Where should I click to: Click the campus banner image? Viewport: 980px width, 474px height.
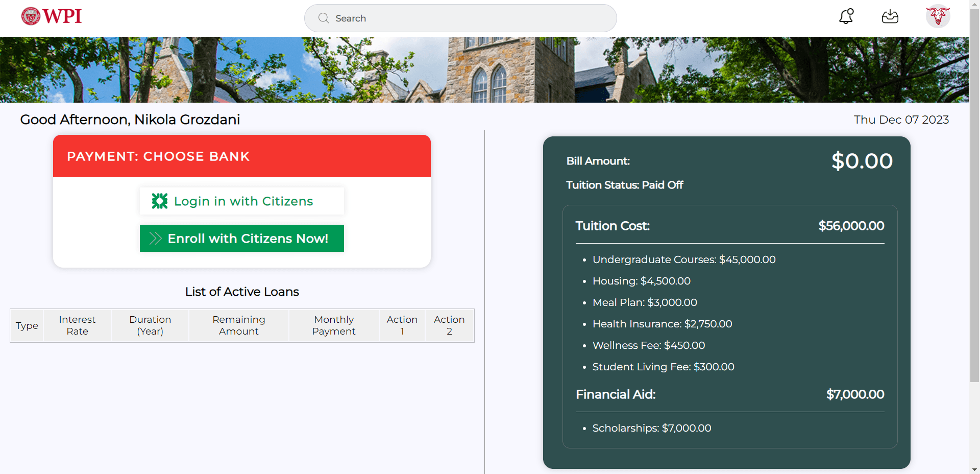point(484,69)
